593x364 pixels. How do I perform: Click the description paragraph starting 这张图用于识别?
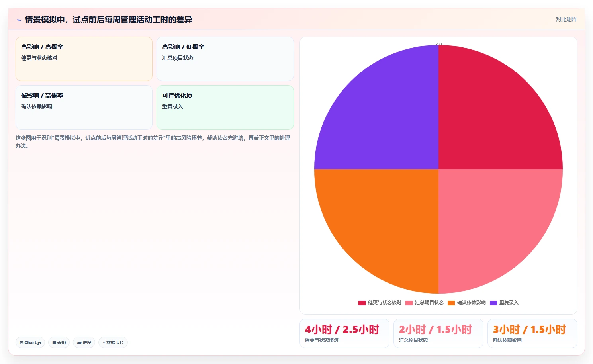(x=153, y=142)
